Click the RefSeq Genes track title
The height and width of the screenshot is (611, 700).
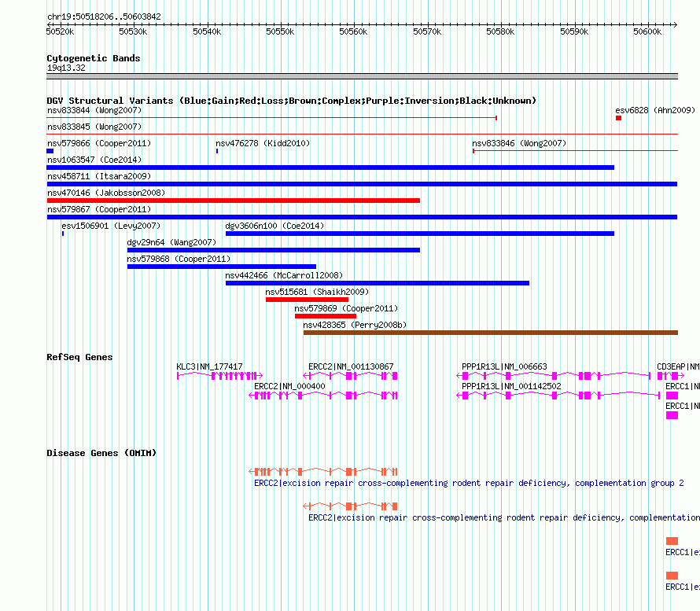tap(79, 357)
